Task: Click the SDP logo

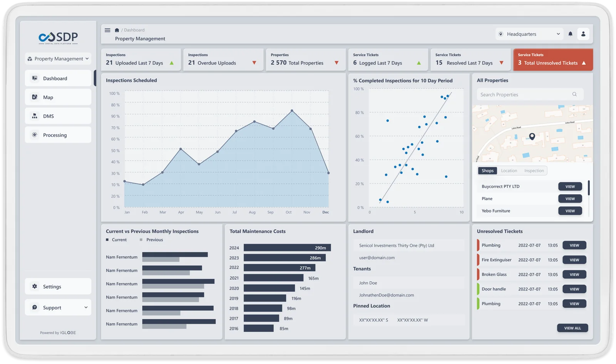Action: click(58, 38)
